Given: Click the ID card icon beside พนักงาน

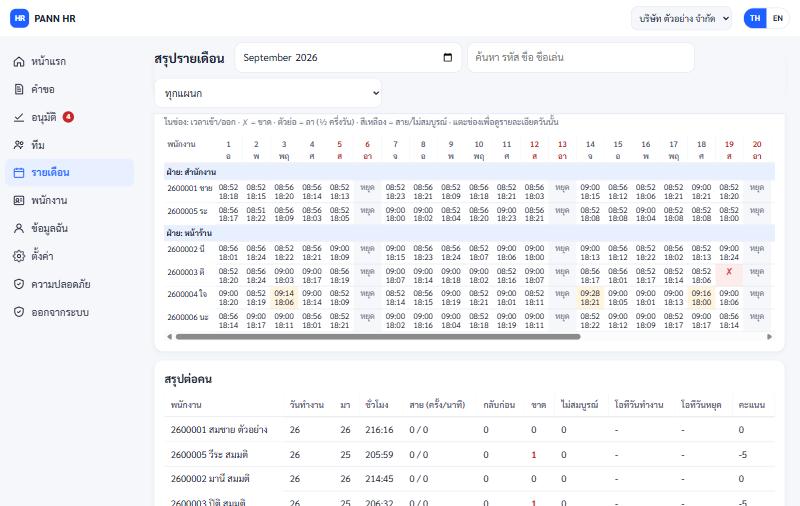Looking at the screenshot, I should coord(19,200).
